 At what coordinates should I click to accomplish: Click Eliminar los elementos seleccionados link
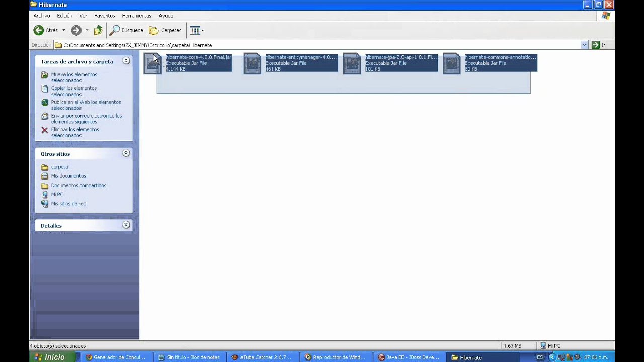pyautogui.click(x=75, y=132)
